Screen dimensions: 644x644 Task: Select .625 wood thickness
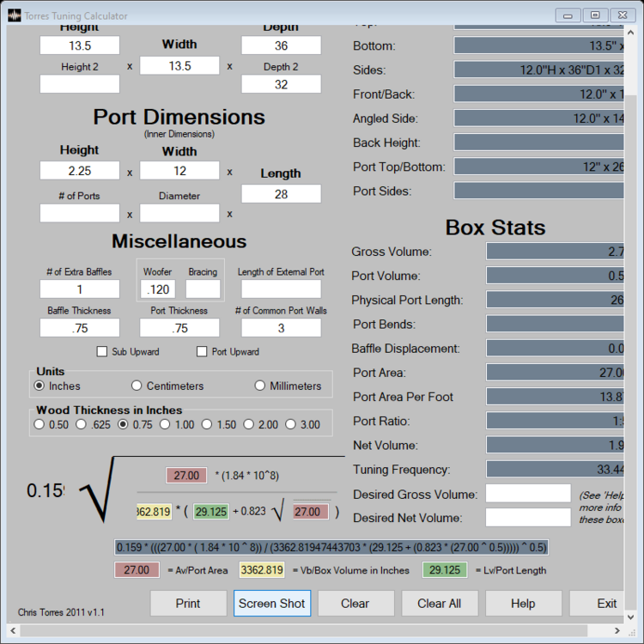pos(81,424)
